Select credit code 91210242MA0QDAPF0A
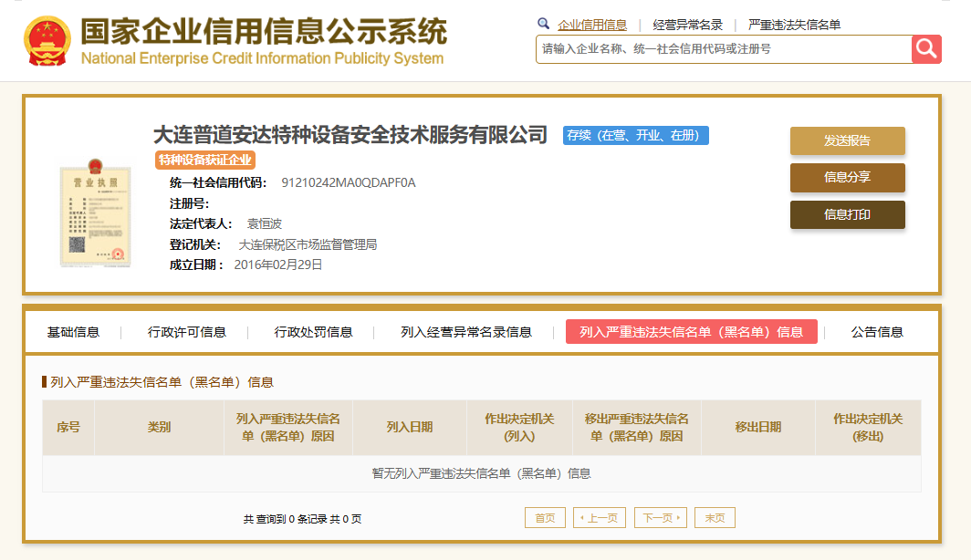The height and width of the screenshot is (560, 971). (x=348, y=182)
